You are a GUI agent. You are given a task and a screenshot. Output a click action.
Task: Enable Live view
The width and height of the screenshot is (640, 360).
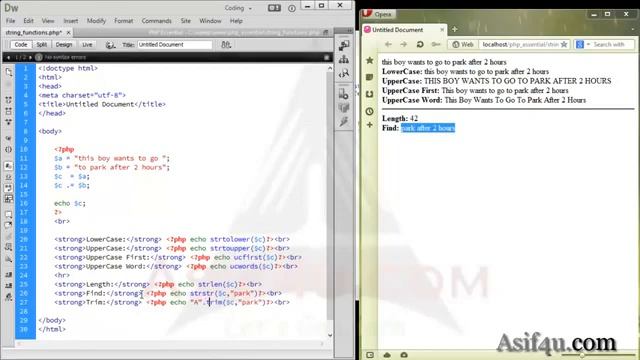pyautogui.click(x=87, y=44)
